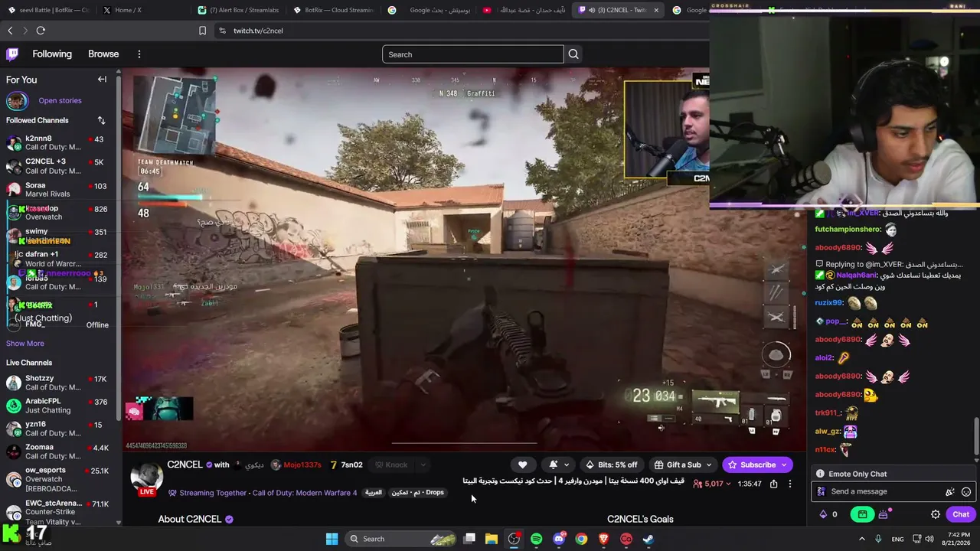Open the C2NCEL channel avatar
Screen dimensions: 980x551
pyautogui.click(x=145, y=478)
